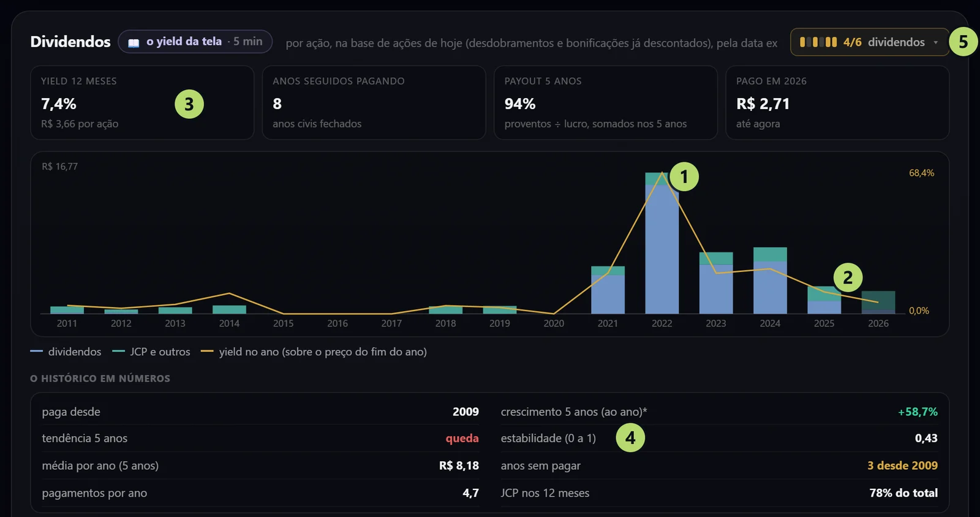Image resolution: width=980 pixels, height=517 pixels.
Task: Open the 'o yield da tela' 5 min guide
Action: [x=195, y=42]
